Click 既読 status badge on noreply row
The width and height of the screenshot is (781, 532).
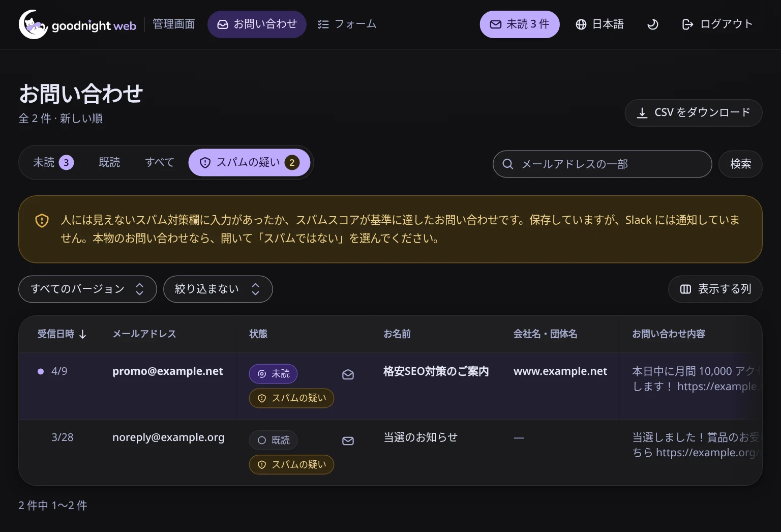coord(273,440)
